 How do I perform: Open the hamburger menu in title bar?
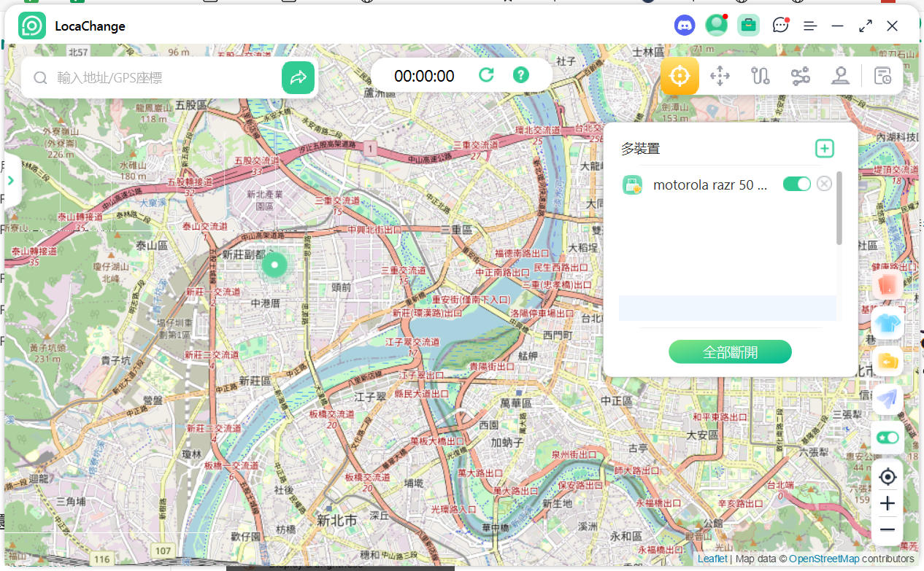810,26
